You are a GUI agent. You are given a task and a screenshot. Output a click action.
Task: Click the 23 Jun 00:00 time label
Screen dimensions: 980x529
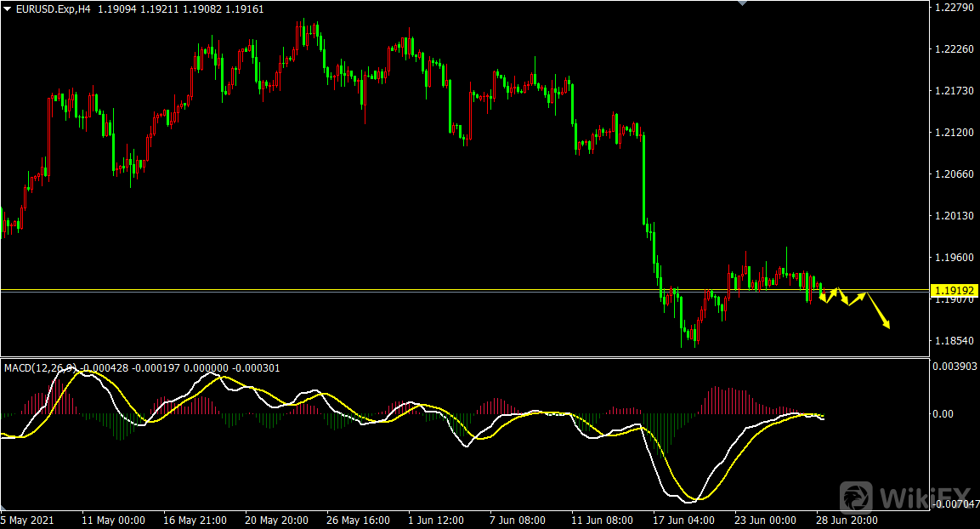[x=765, y=520]
